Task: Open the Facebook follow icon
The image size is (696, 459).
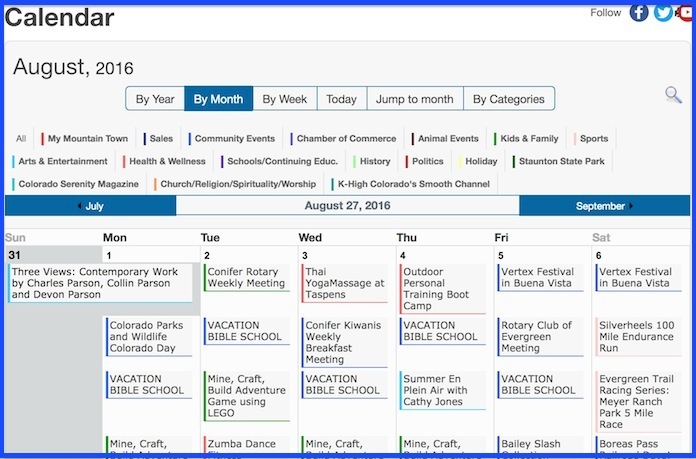Action: click(638, 13)
